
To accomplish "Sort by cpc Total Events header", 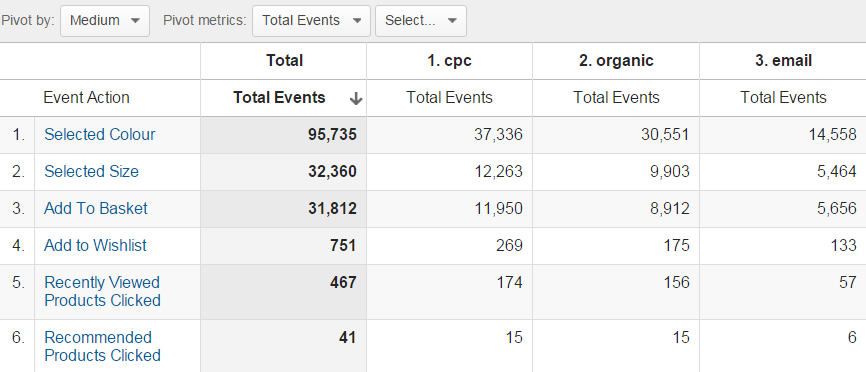I will coord(450,98).
